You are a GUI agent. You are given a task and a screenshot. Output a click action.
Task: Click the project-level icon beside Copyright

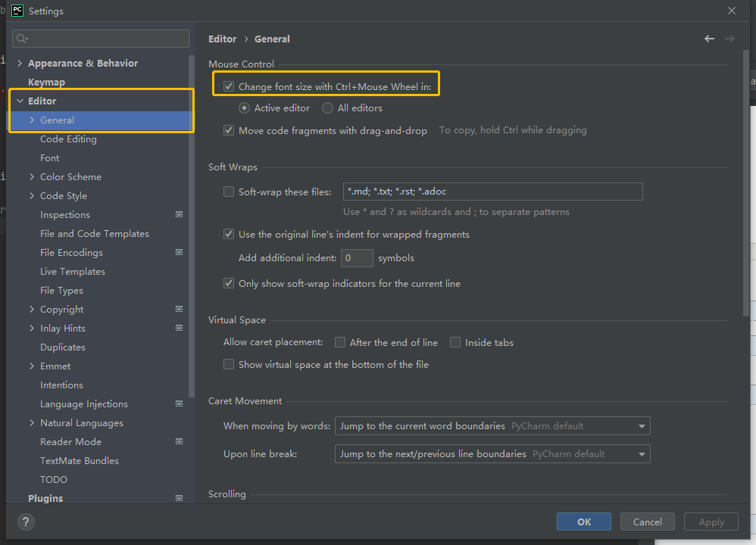[180, 310]
